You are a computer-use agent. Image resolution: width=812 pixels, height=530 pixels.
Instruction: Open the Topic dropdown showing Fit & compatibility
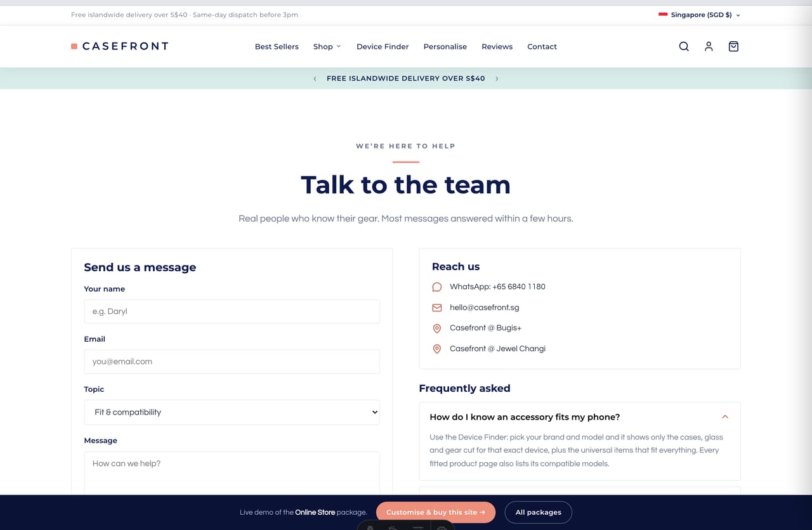point(232,412)
